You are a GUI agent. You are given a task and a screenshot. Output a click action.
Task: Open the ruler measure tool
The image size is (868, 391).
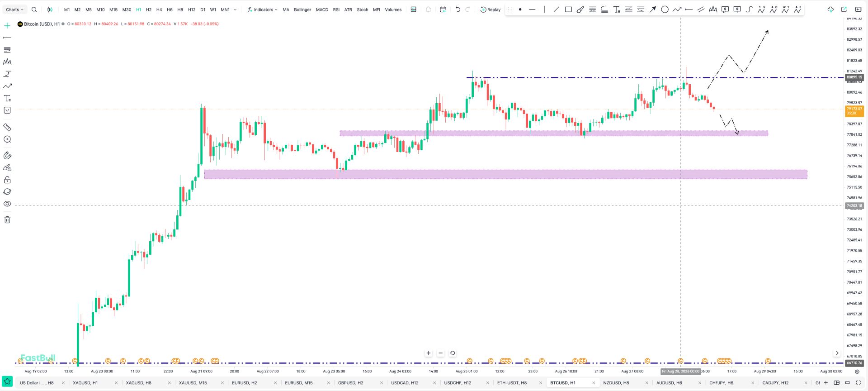7,127
